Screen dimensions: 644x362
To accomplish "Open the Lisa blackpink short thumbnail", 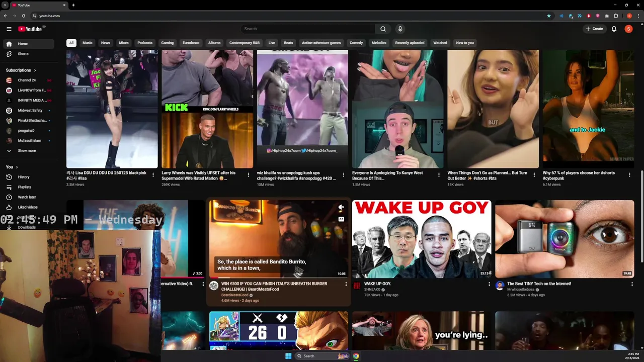I will point(112,109).
